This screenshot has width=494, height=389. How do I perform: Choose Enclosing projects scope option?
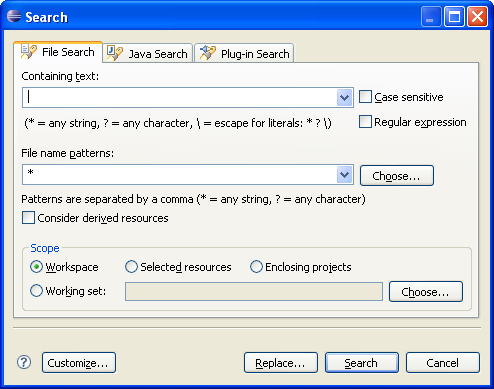click(256, 267)
